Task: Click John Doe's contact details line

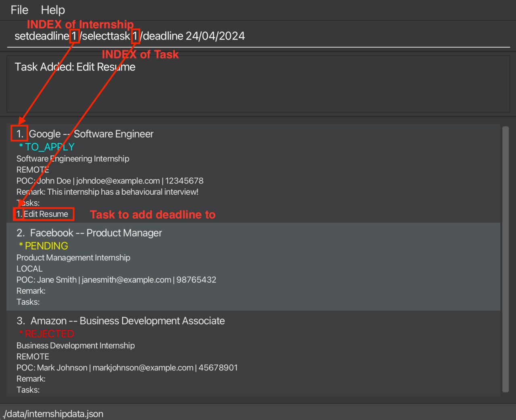Action: click(x=110, y=181)
